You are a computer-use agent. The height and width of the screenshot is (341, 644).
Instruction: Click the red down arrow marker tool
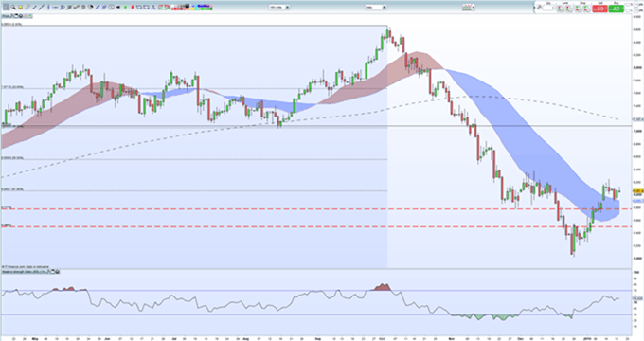click(133, 7)
